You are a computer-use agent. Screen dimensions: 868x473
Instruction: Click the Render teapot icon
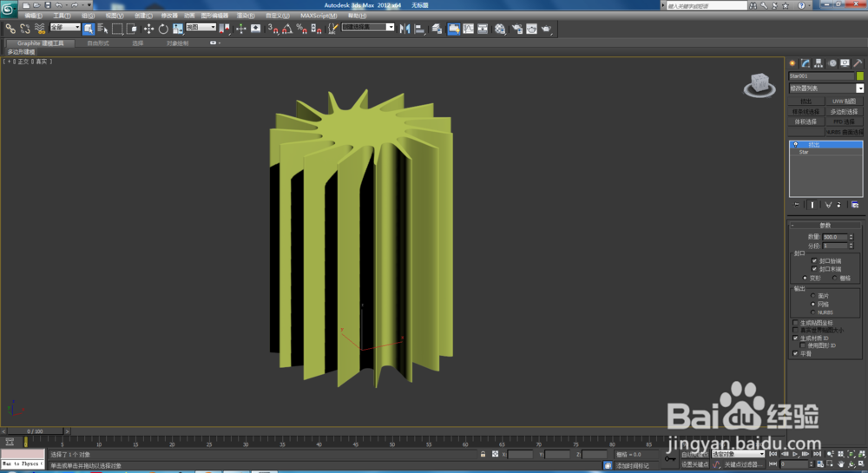(x=547, y=29)
